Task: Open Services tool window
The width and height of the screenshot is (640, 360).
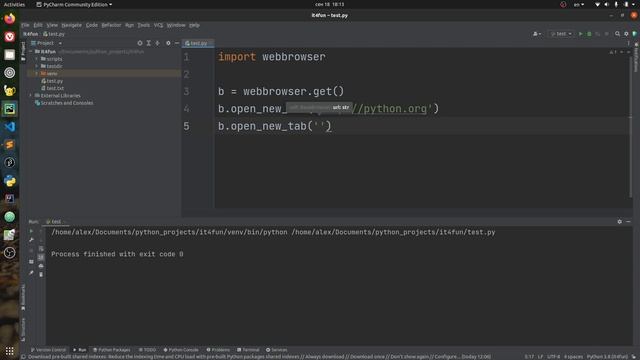Action: [x=277, y=350]
